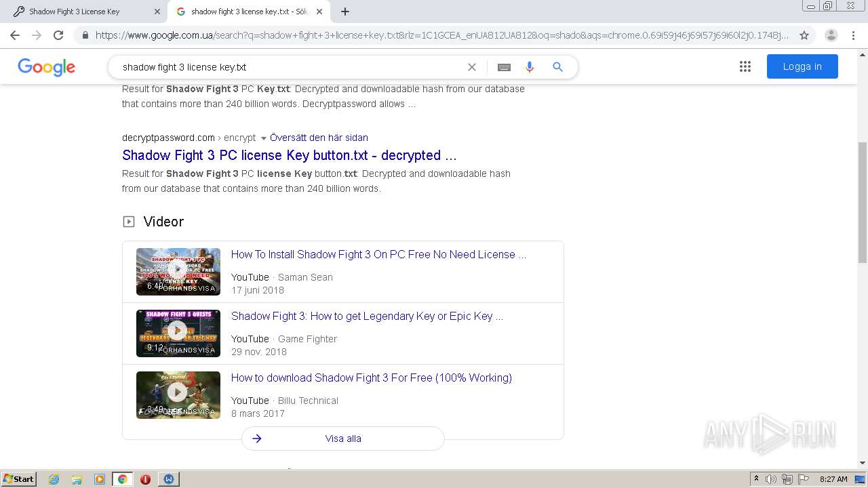Image resolution: width=868 pixels, height=488 pixels.
Task: Open the on-screen keyboard input tool
Action: 504,67
